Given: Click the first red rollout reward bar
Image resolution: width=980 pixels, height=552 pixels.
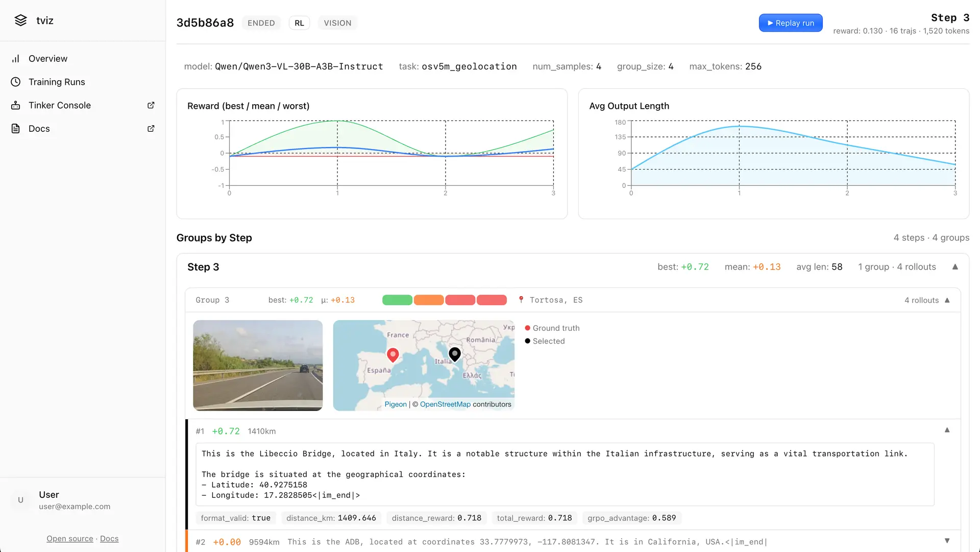Looking at the screenshot, I should (x=460, y=300).
